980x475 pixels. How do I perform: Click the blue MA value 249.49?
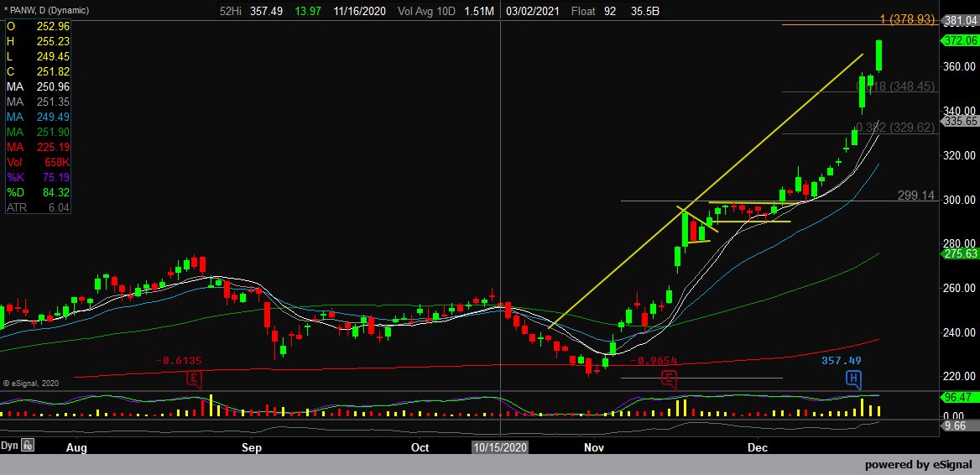coord(53,117)
